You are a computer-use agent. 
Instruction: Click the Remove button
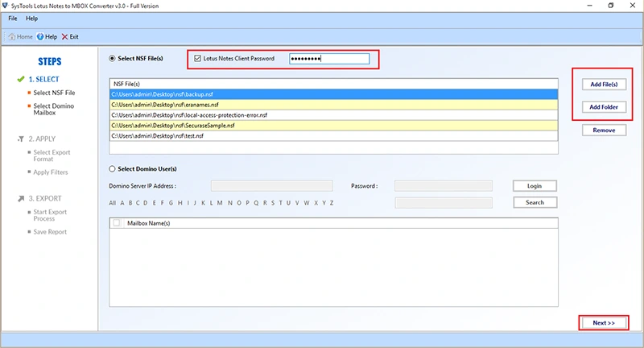point(605,130)
